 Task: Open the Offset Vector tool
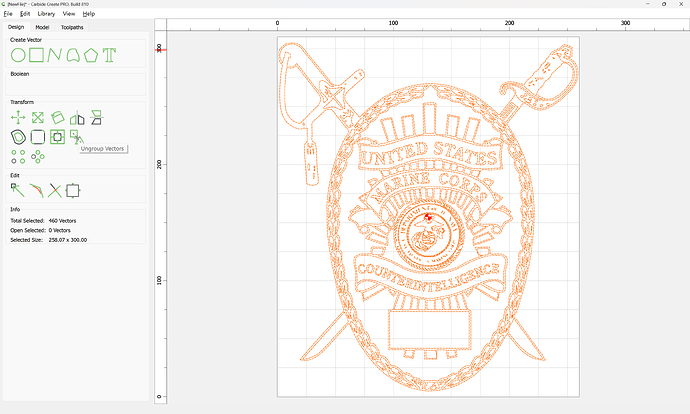(18, 137)
